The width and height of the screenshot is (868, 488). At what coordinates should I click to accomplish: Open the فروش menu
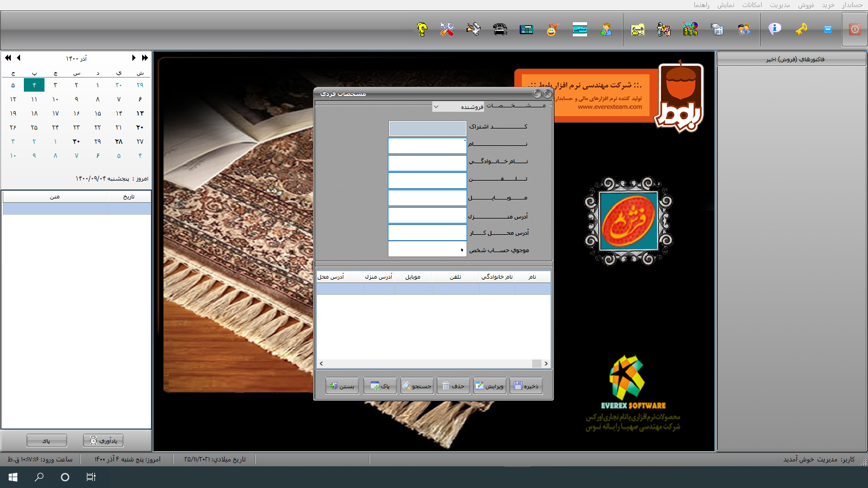[x=806, y=5]
